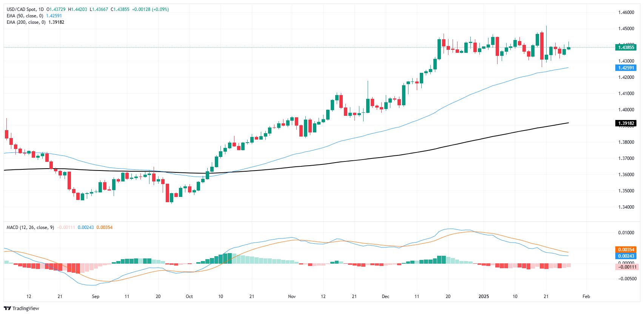Screen dimensions: 644x315
Task: Click the current price tag 1.43855
Action: (626, 48)
